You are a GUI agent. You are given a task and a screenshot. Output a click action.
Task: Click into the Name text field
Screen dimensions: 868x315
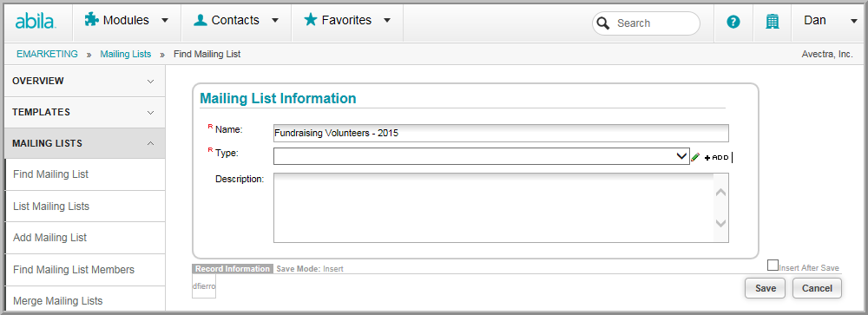click(x=501, y=134)
